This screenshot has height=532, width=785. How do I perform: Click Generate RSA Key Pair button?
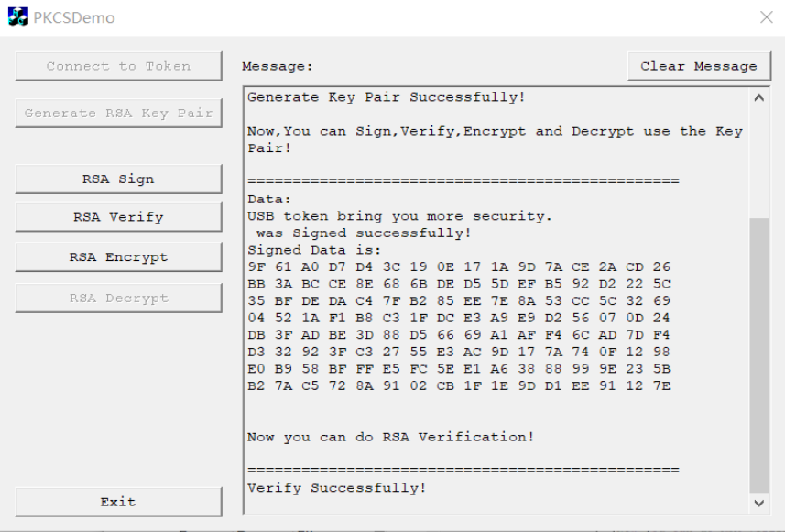119,113
